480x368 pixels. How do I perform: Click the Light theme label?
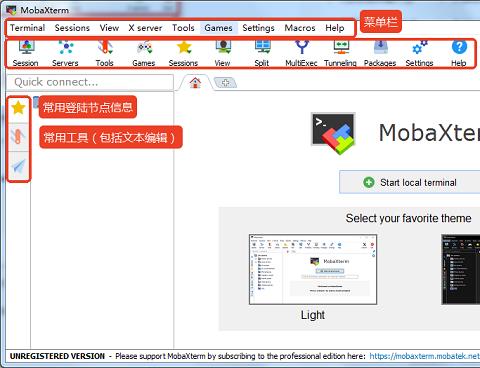(x=313, y=315)
